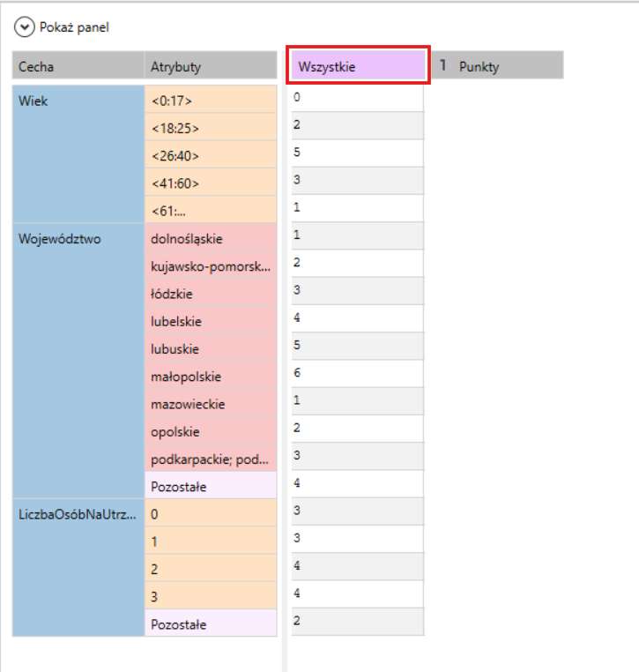Open the Pokaż panel label
Viewport: 639px width, 672px height.
(x=74, y=27)
